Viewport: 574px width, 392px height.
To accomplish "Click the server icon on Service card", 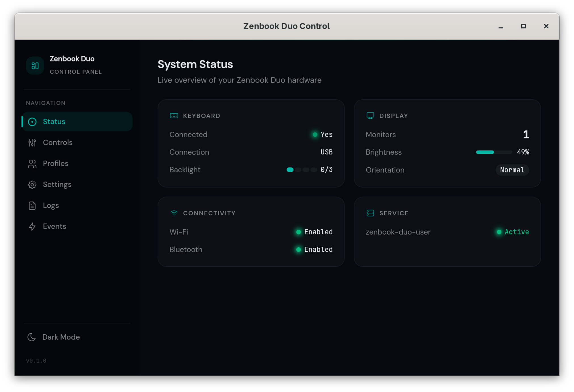I will coord(370,213).
